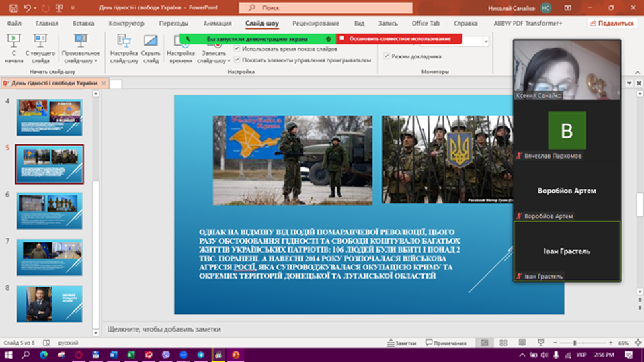Stop screen sharing via red banner button
Image resolution: width=644 pixels, height=362 pixels.
pyautogui.click(x=399, y=39)
